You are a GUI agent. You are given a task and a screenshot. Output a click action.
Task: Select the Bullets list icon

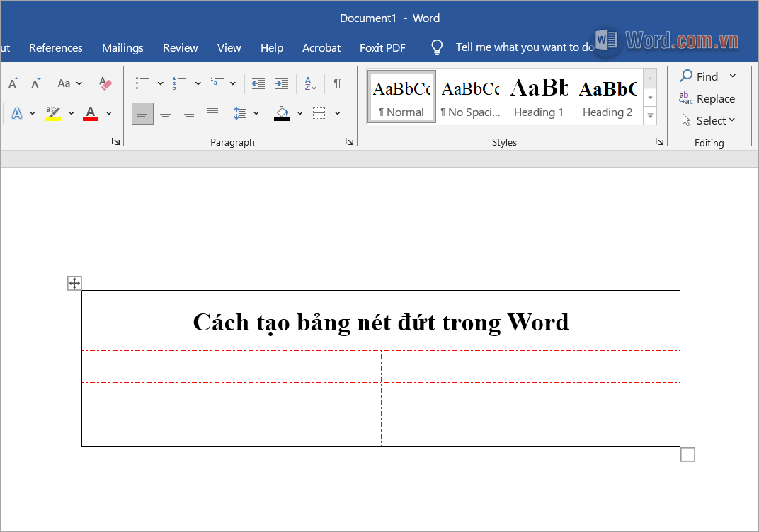tap(142, 83)
